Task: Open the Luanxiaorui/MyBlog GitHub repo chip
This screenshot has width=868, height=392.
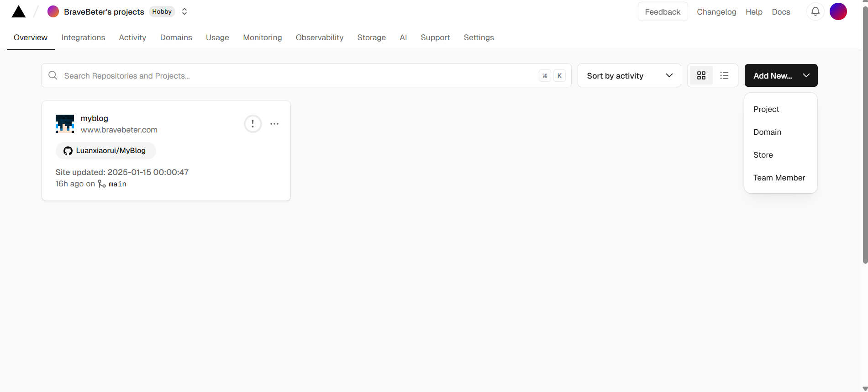Action: point(106,151)
